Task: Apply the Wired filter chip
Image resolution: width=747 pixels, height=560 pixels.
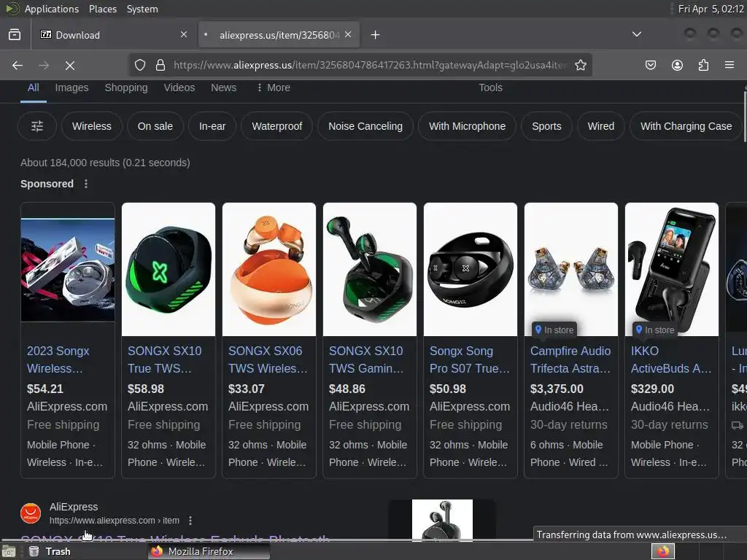Action: (x=601, y=126)
